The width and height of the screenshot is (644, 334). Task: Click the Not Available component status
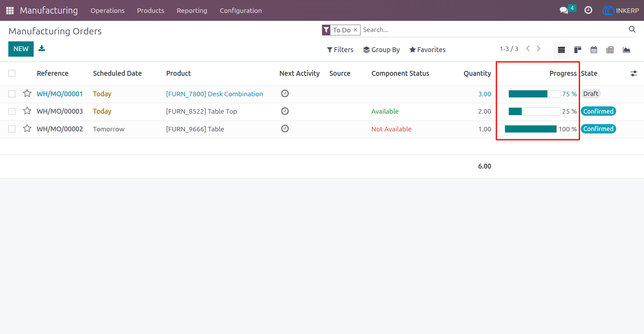point(391,129)
